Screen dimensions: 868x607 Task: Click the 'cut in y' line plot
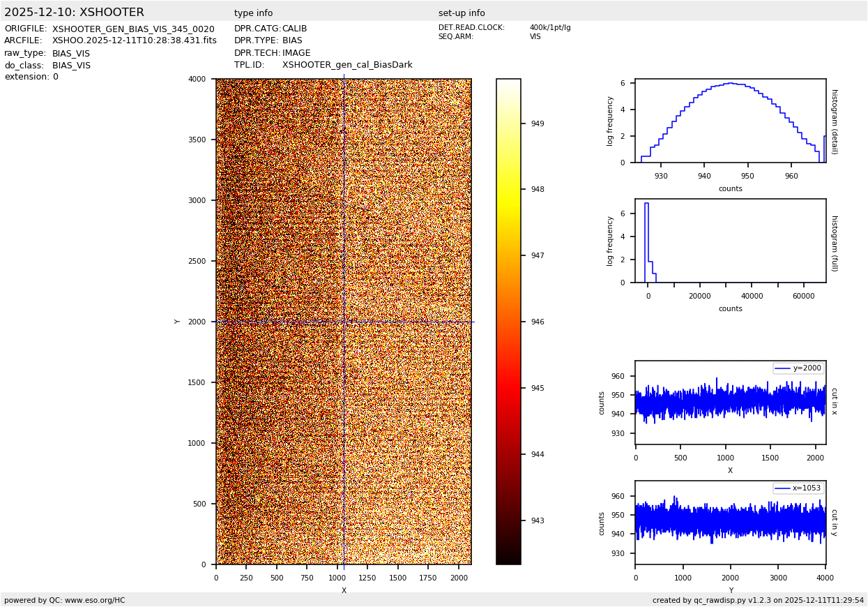730,523
